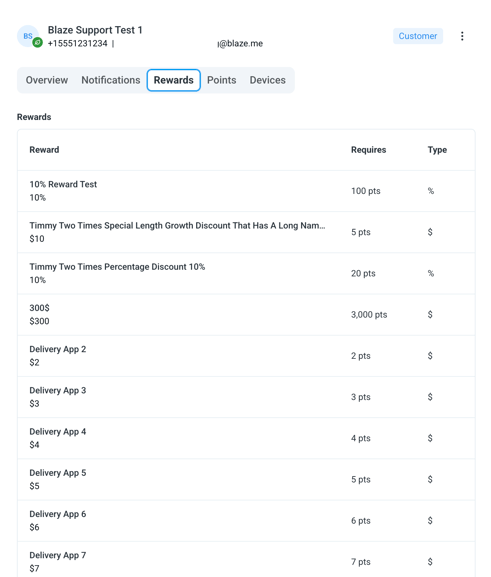This screenshot has width=491, height=577.
Task: Select the Rewards tab
Action: [173, 80]
